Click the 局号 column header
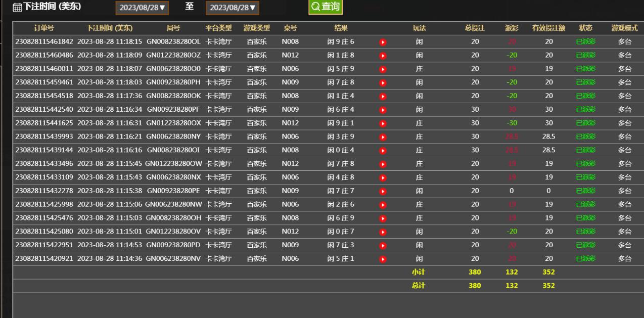The height and width of the screenshot is (318, 644). pos(173,28)
